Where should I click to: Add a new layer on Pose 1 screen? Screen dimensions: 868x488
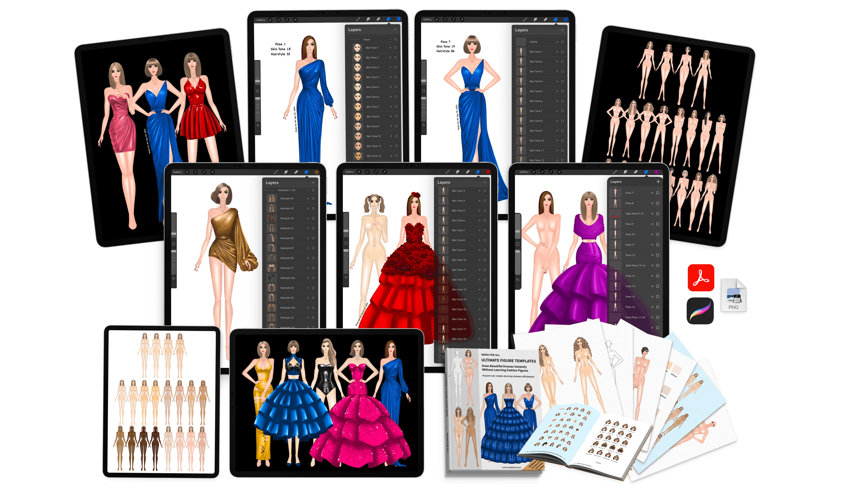coord(395,30)
